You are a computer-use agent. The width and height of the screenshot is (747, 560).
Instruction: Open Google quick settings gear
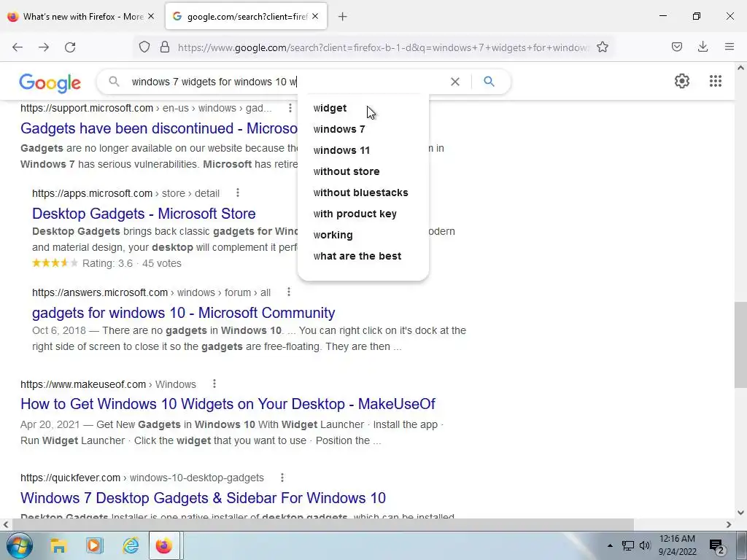tap(682, 81)
